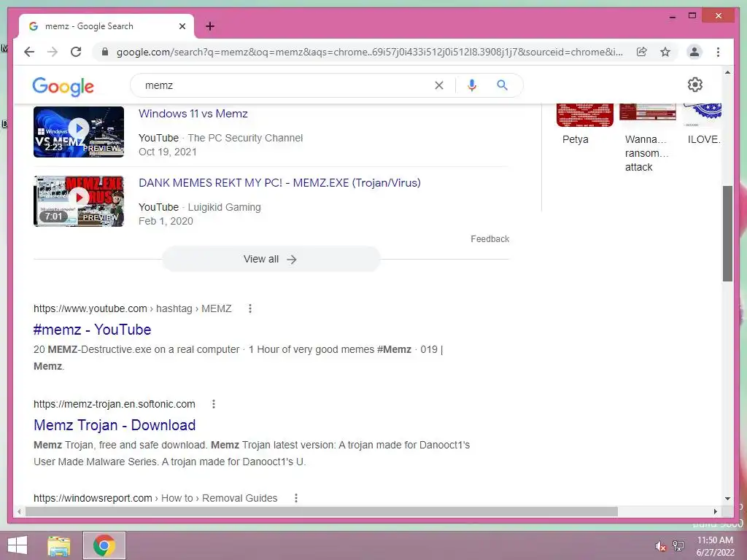Screen dimensions: 747x560
Task: Click the Chrome taskbar icon
Action: [x=104, y=545]
